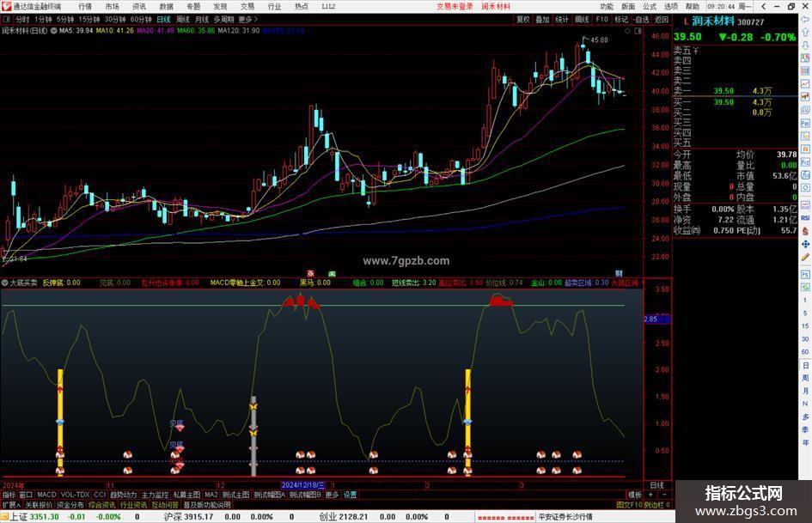Select the 周 period button in the right sidebar
812x523 pixels.
(805, 378)
